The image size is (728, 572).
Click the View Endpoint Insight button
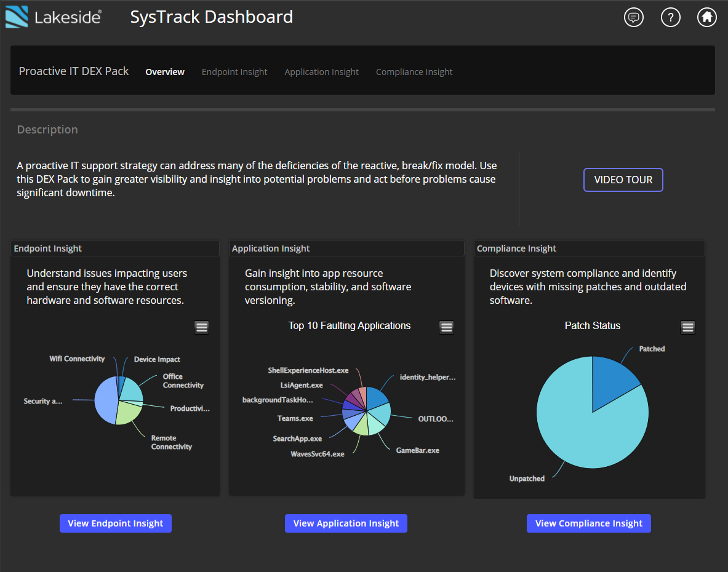click(x=115, y=523)
